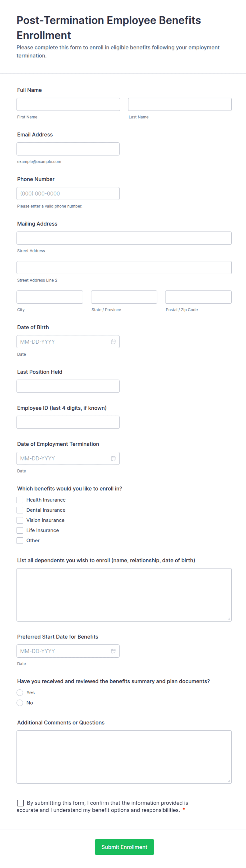246x868 pixels.
Task: Click the Last Position Held field
Action: coord(68,386)
